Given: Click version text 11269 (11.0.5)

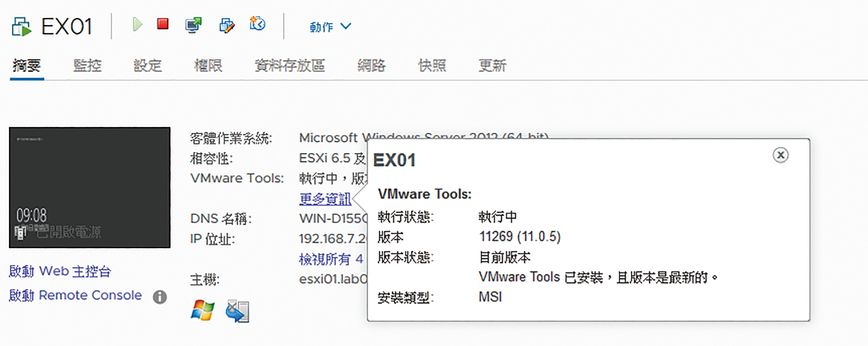Looking at the screenshot, I should pyautogui.click(x=520, y=236).
